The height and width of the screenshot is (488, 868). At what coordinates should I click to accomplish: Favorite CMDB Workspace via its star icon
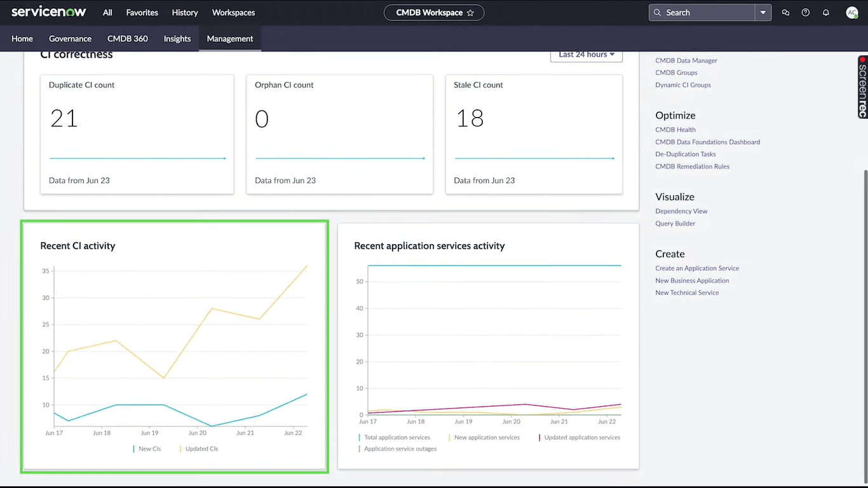(470, 12)
